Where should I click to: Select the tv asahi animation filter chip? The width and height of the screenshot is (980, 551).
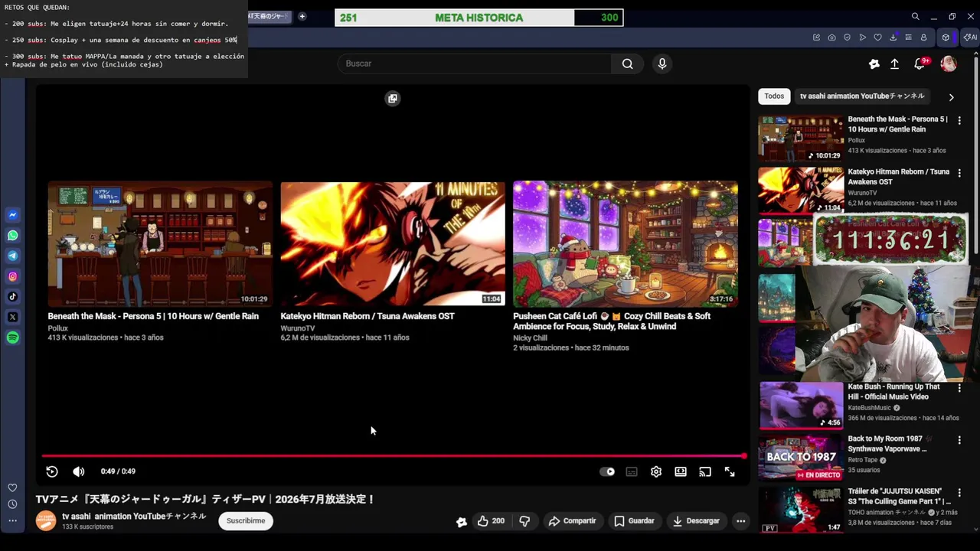862,96
